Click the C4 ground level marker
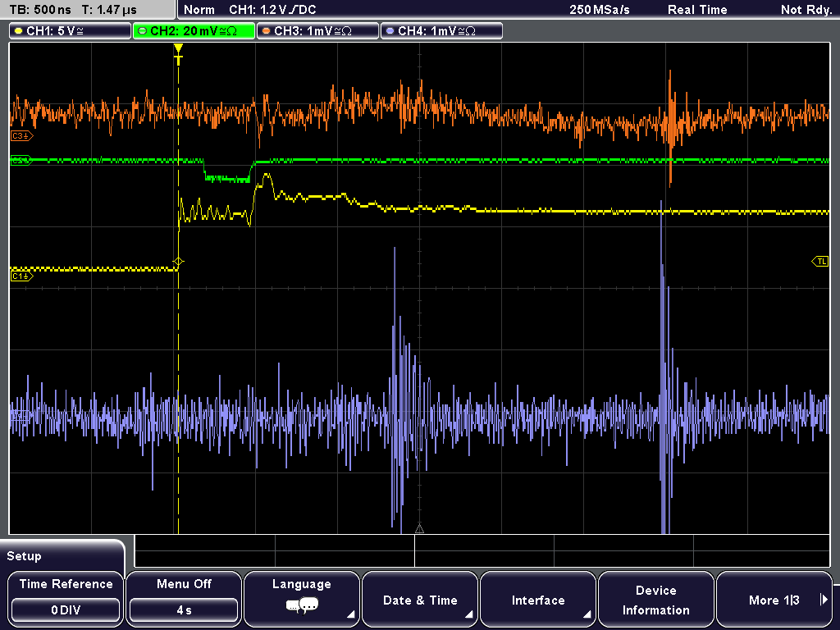Image resolution: width=840 pixels, height=630 pixels. tap(21, 416)
